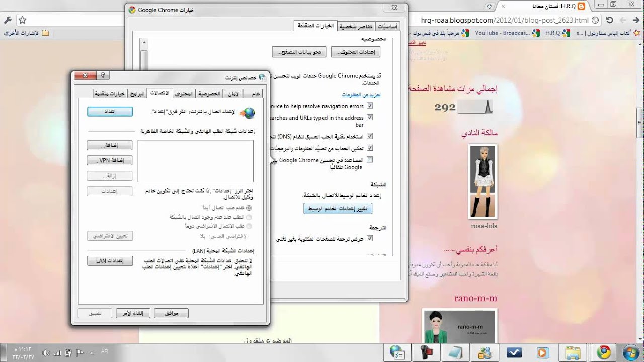Switch to الأمان tab in Internet Properties

click(234, 94)
